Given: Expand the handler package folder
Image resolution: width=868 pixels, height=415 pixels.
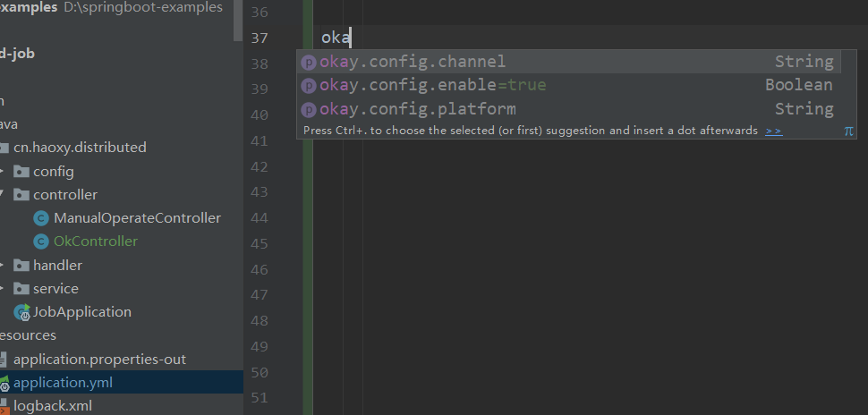Looking at the screenshot, I should 4,266.
